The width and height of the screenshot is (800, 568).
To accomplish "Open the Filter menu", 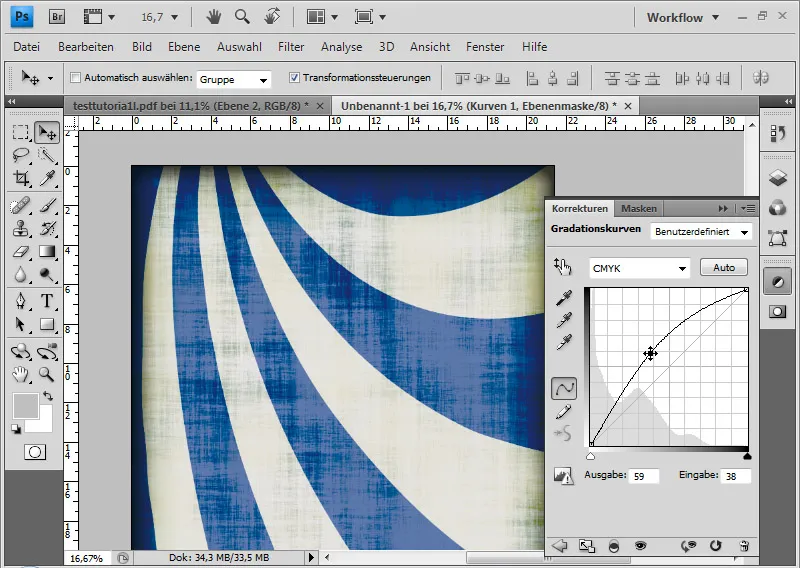I will 291,47.
